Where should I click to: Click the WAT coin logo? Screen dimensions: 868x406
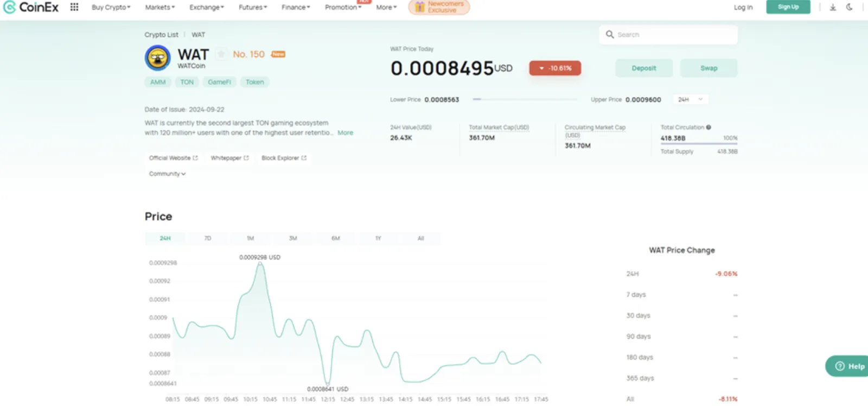click(x=158, y=58)
